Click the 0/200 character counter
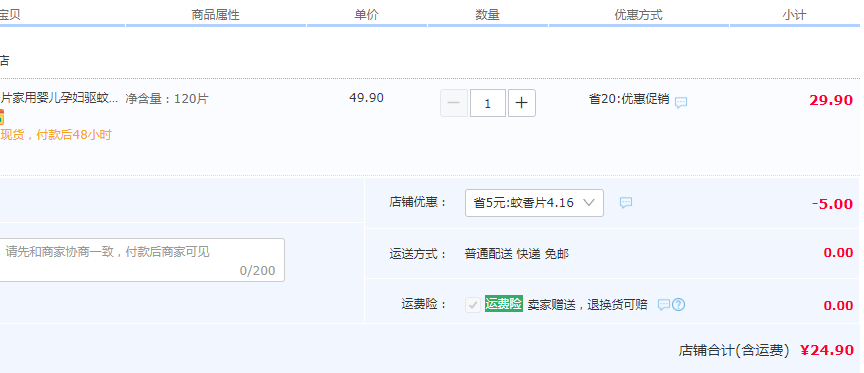The width and height of the screenshot is (864, 373). point(257,271)
